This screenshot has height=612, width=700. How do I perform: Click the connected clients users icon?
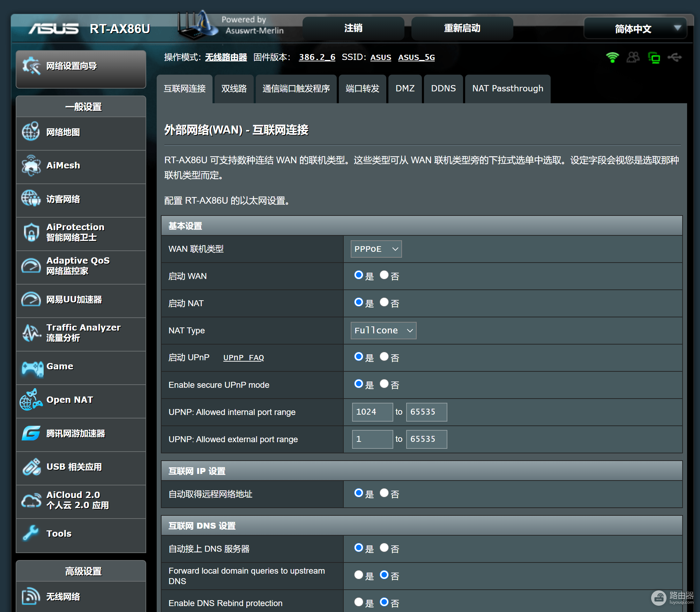point(633,57)
